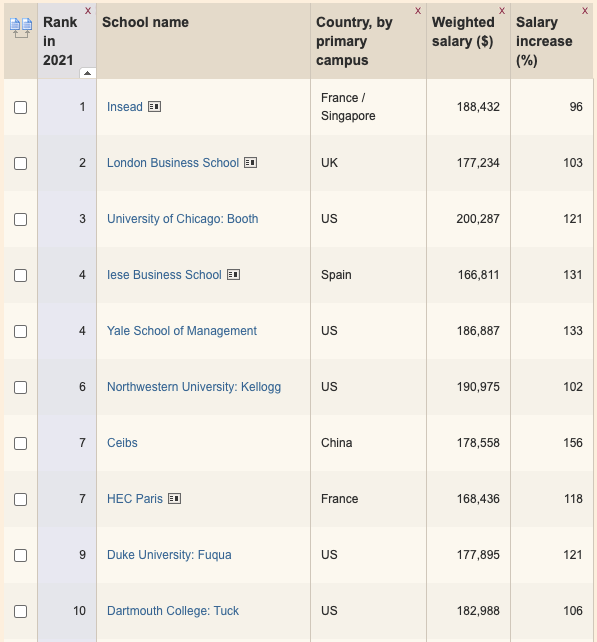Screen dimensions: 597x642
Task: Select checkbox for Northwestern University: Kellogg
Action: coord(20,388)
